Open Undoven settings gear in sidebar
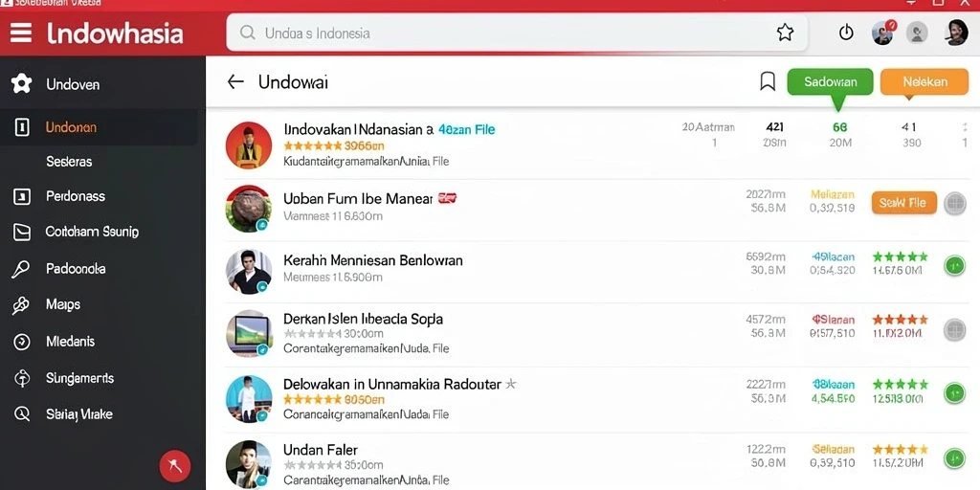 coord(21,84)
